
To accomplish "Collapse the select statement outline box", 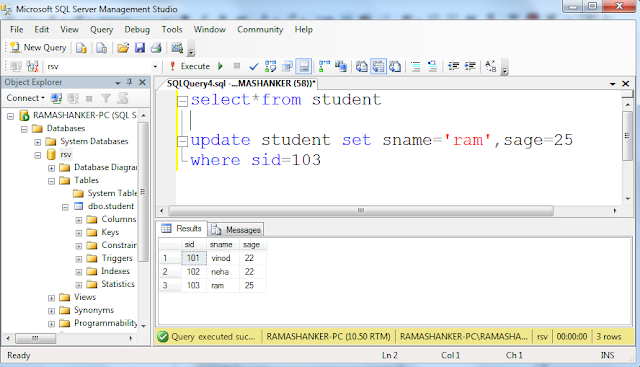I will coord(182,101).
